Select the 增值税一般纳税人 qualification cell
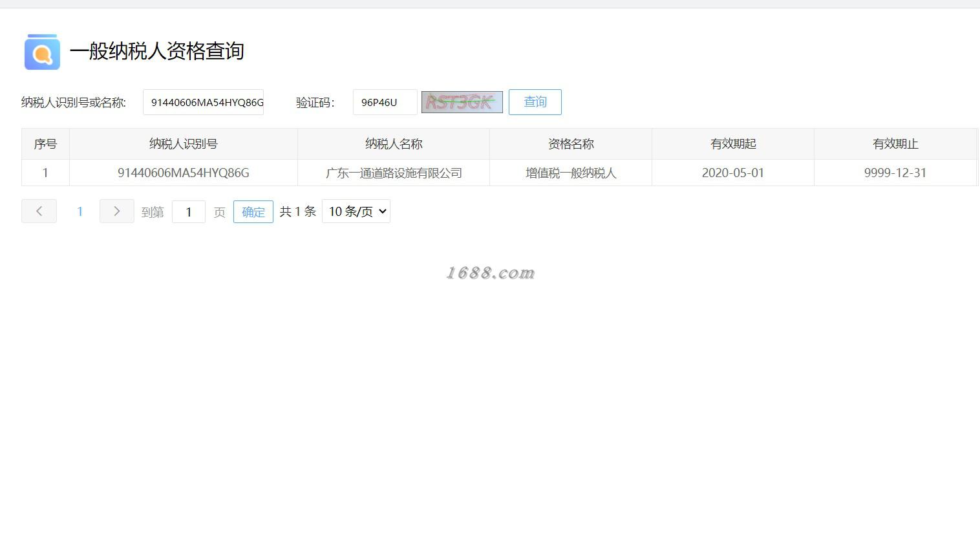The width and height of the screenshot is (980, 543). click(571, 173)
